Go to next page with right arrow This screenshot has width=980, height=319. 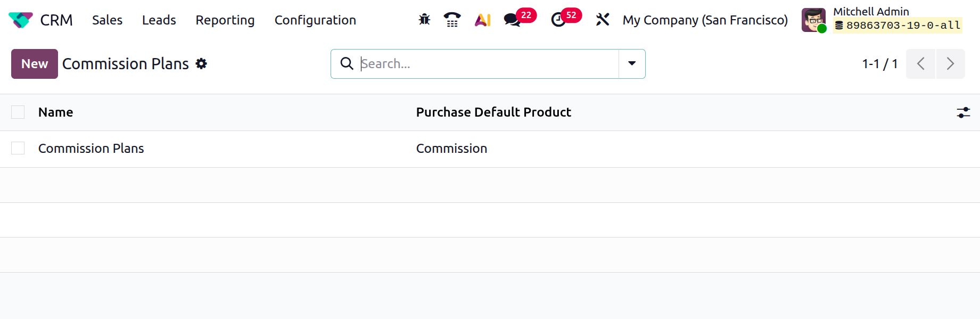click(x=950, y=64)
